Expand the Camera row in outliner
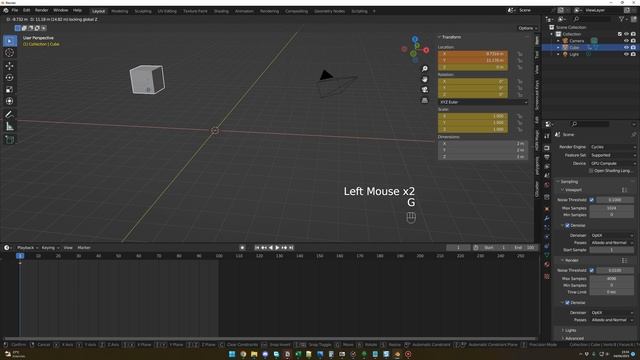The image size is (640, 360). pyautogui.click(x=558, y=41)
